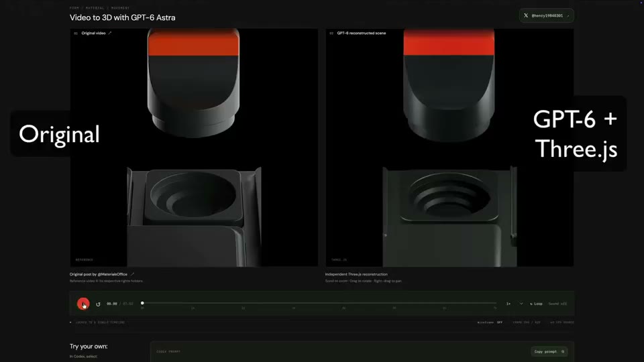Open the X profile @henry link
Viewport: 644px width, 362px height.
point(546,15)
